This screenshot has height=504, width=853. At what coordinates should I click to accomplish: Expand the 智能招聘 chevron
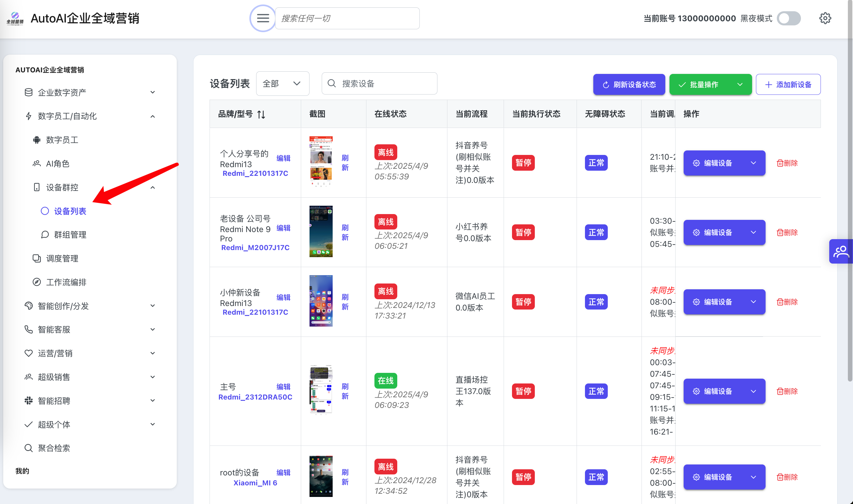(153, 401)
